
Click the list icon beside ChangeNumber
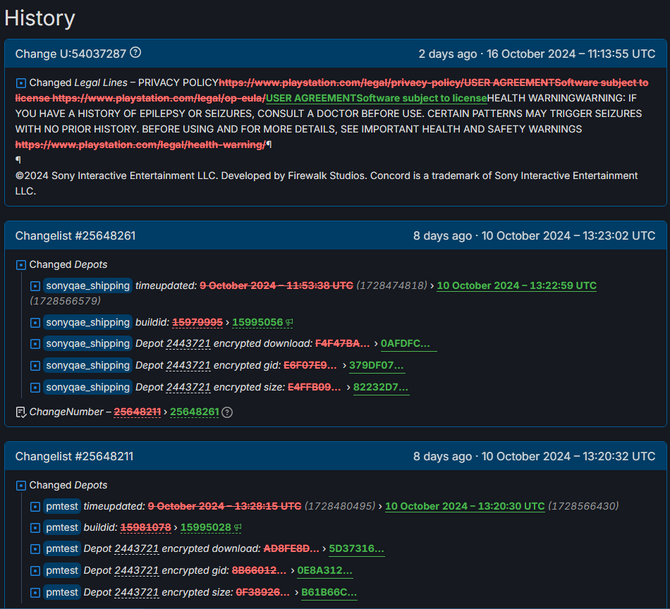pyautogui.click(x=21, y=412)
